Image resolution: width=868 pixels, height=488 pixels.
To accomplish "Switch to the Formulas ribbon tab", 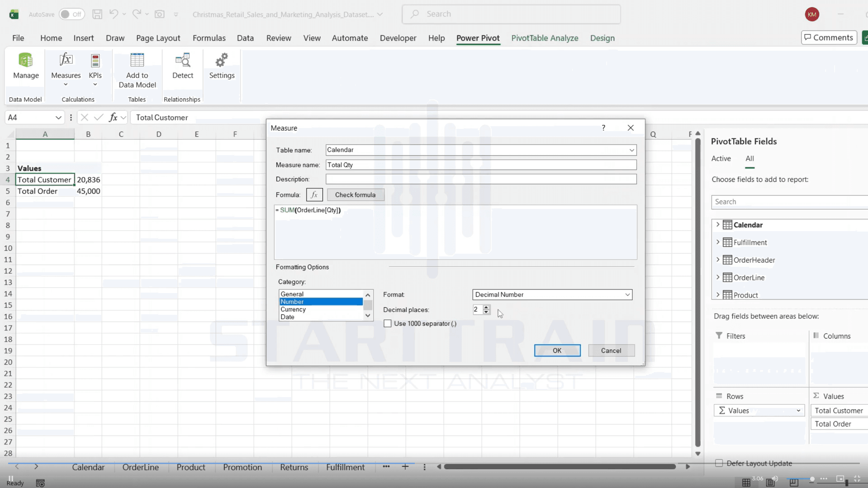I will (x=209, y=38).
